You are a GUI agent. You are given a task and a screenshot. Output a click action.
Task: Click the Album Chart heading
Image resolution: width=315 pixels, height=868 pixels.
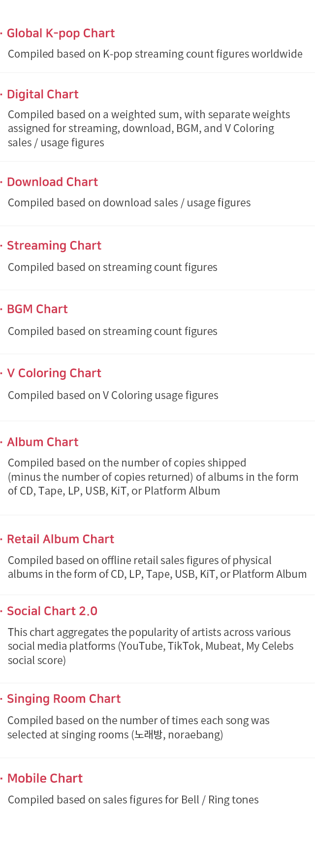43,442
